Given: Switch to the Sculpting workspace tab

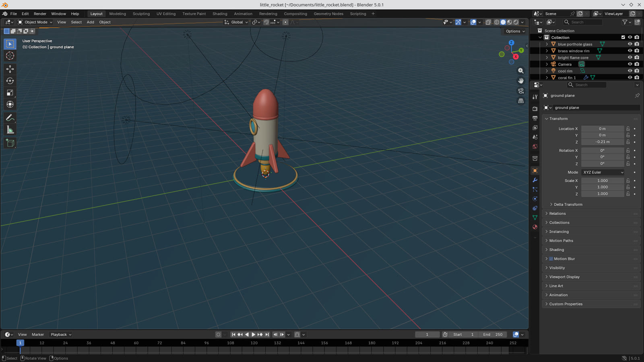Looking at the screenshot, I should coord(141,14).
